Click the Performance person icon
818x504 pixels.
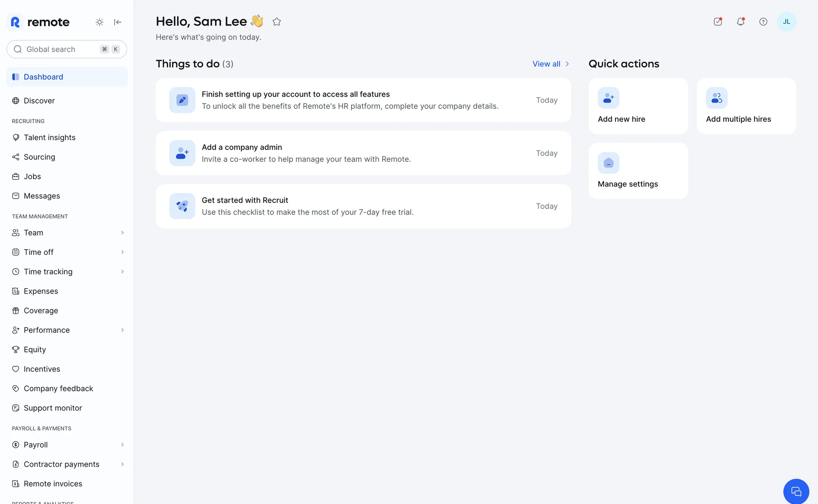pos(16,330)
